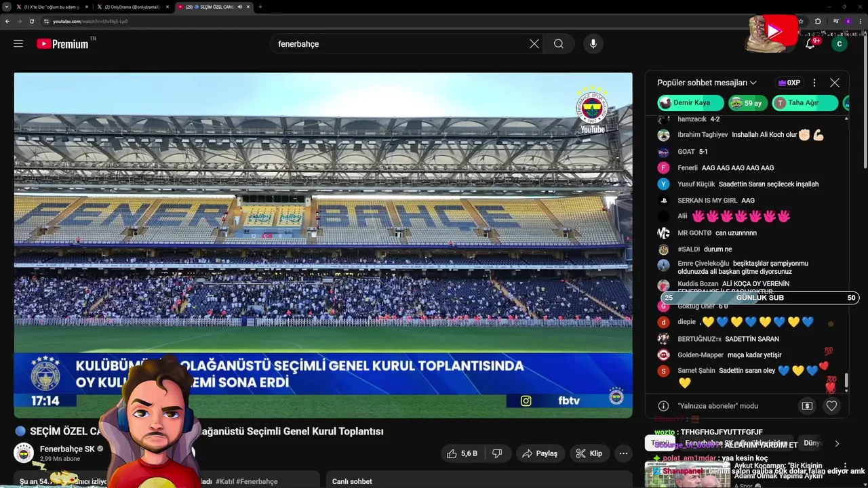Screen dimensions: 868x488
Task: Open the browser media control icon
Action: coord(835,21)
